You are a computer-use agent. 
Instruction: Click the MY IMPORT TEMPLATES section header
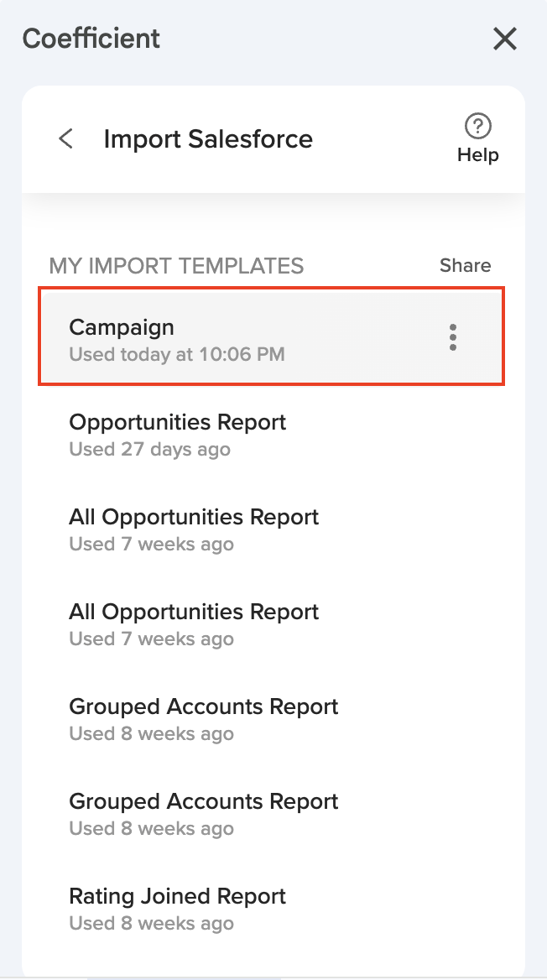[176, 266]
